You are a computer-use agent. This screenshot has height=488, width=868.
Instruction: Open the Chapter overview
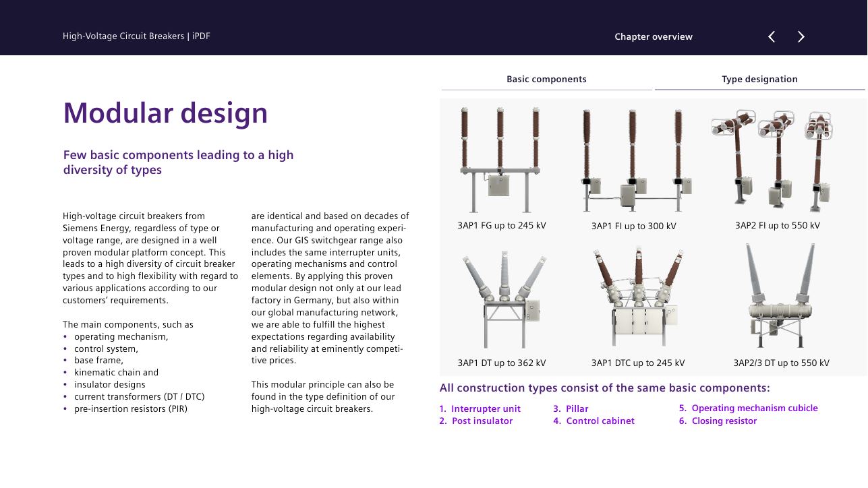pyautogui.click(x=654, y=37)
